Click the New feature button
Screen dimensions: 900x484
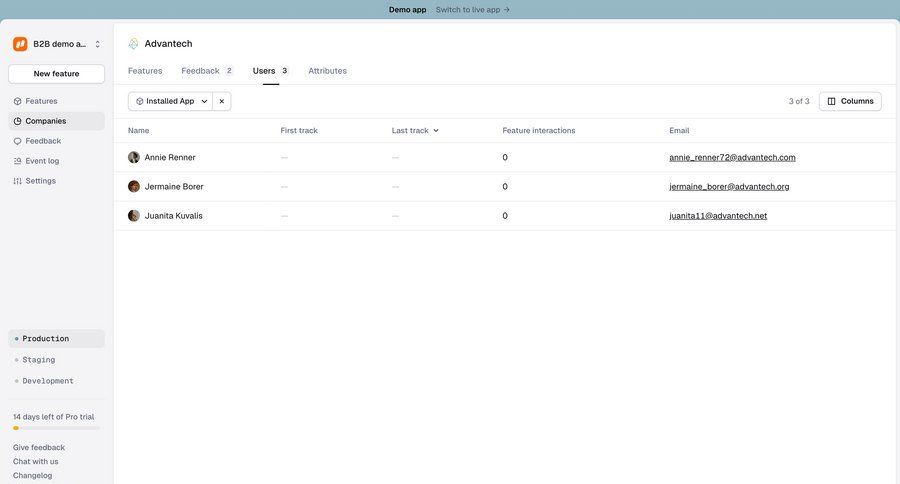pyautogui.click(x=56, y=73)
